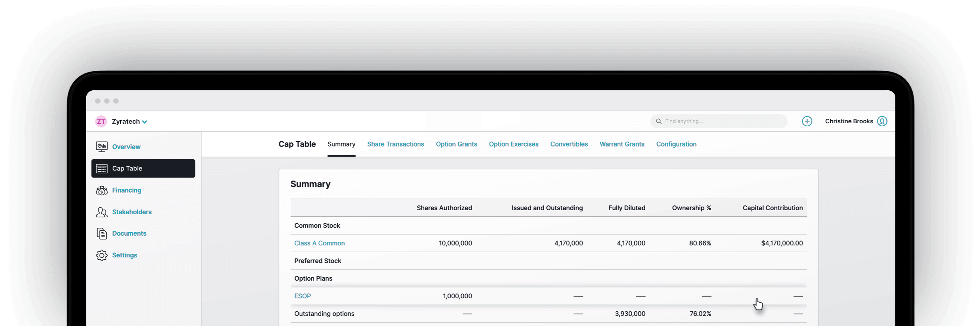Click the $4,170,000.00 capital contribution value
This screenshot has width=980, height=326.
(x=782, y=243)
